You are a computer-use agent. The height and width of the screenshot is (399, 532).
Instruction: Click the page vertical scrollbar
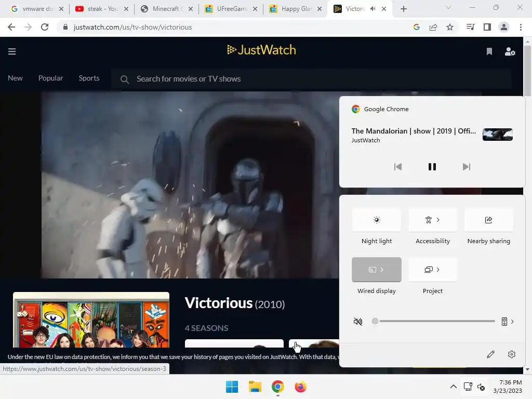(x=527, y=71)
